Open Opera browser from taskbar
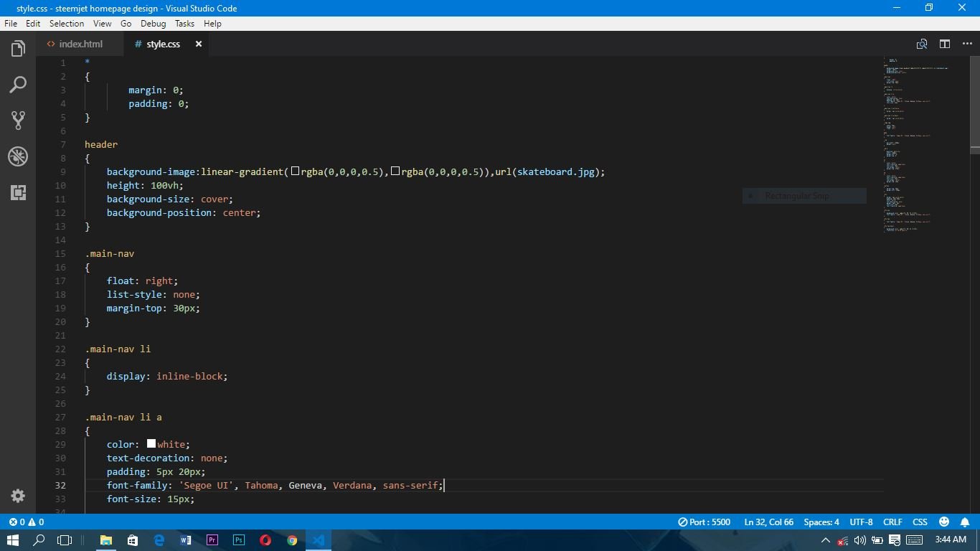980x551 pixels. point(265,540)
